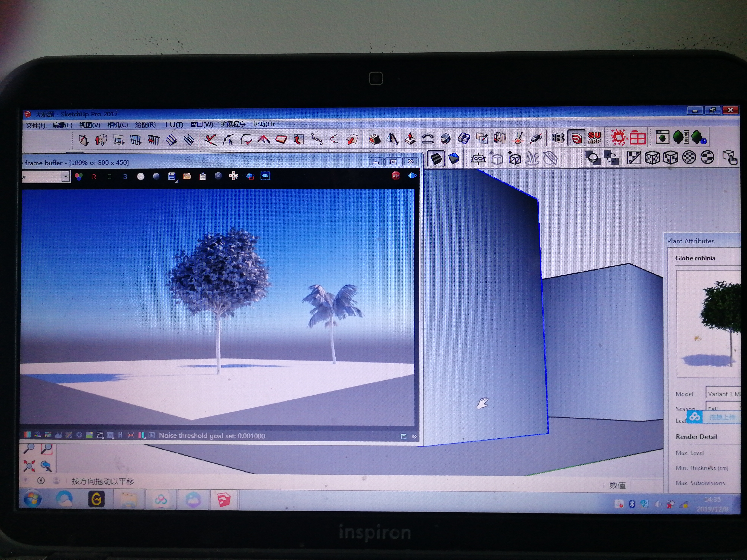Click the SU APP toolbar icon
This screenshot has height=560, width=747.
(x=595, y=138)
